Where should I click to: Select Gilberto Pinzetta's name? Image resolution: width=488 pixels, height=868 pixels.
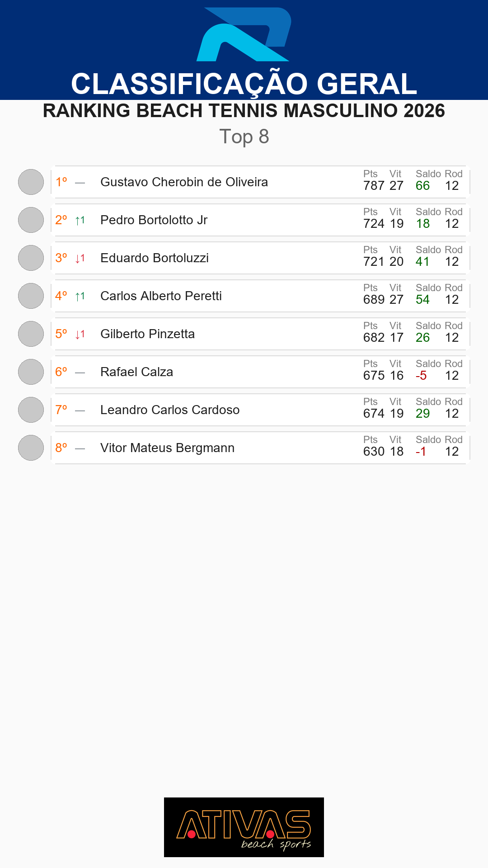click(x=147, y=334)
